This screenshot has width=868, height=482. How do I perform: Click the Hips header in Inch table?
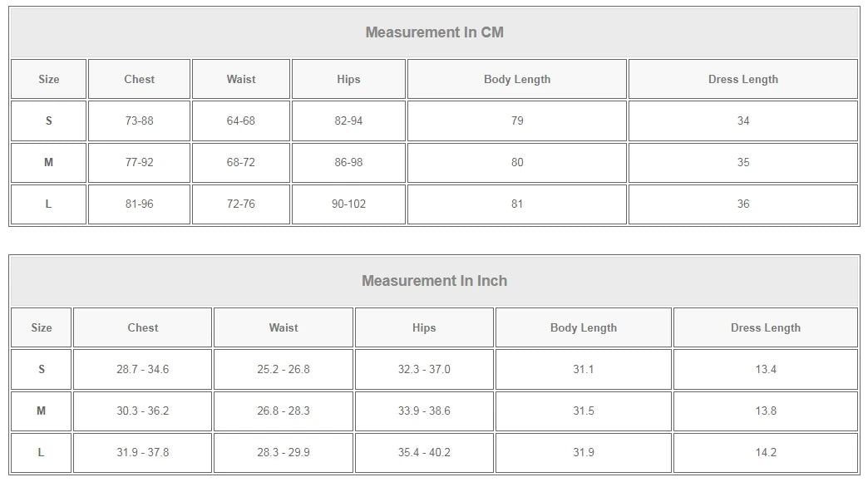[x=424, y=327]
